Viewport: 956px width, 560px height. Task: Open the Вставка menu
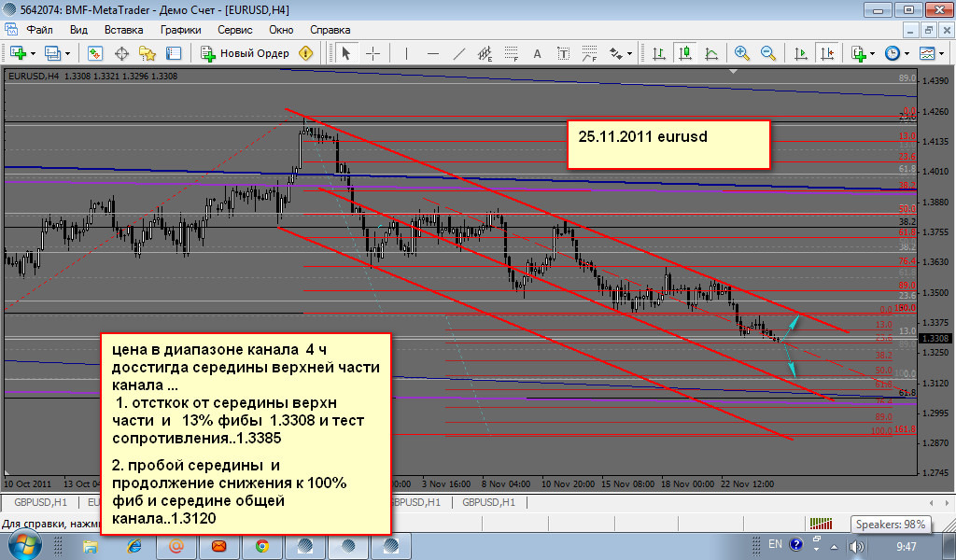124,30
